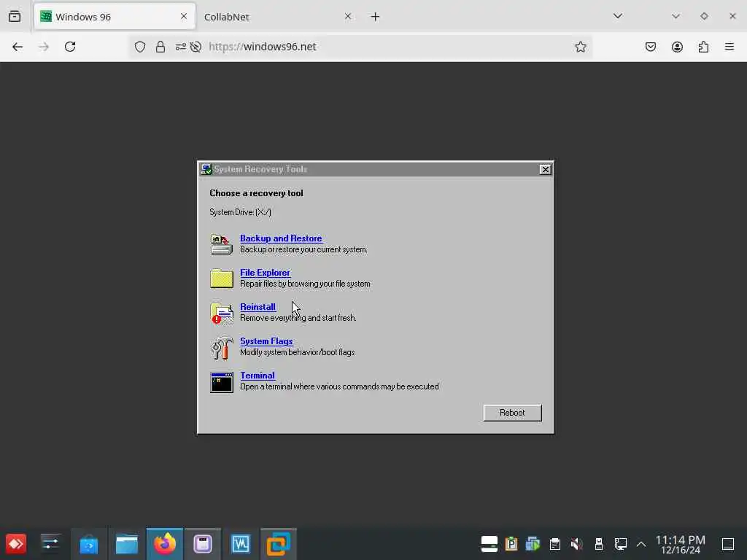The height and width of the screenshot is (560, 747).
Task: Click the disk drive tray icon
Action: click(489, 544)
